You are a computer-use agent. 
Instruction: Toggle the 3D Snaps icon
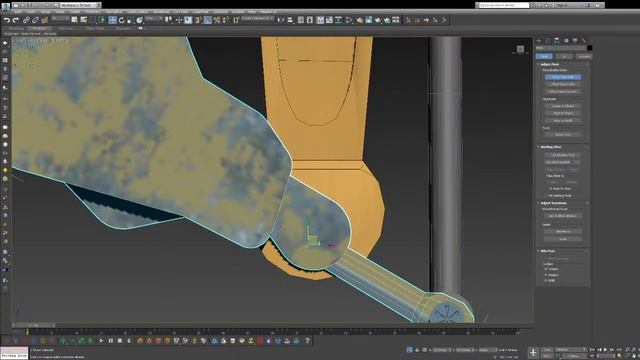coord(198,20)
